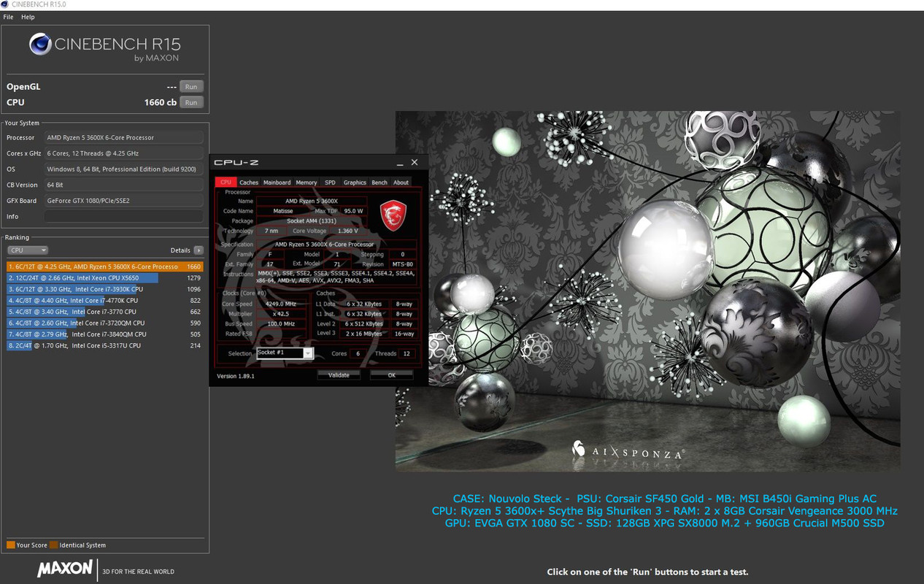Click the Level 3 cache 2 x 16 MBytes value
The width and height of the screenshot is (924, 584).
[x=364, y=334]
